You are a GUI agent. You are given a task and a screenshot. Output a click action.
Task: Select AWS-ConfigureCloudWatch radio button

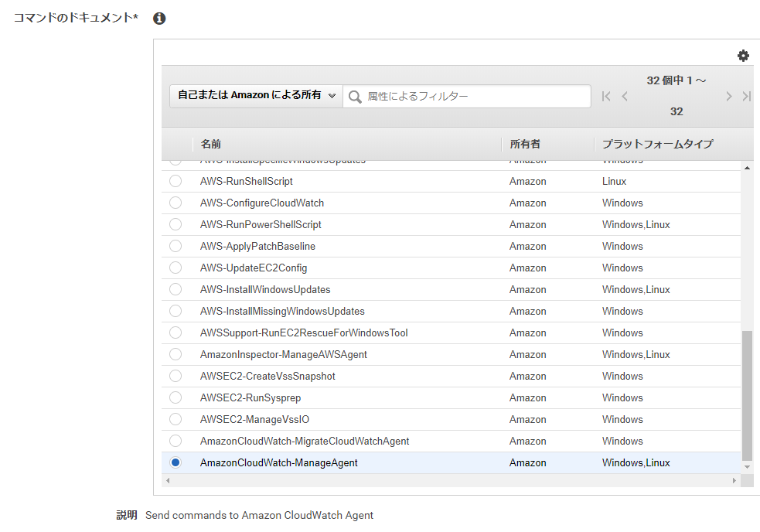click(176, 203)
